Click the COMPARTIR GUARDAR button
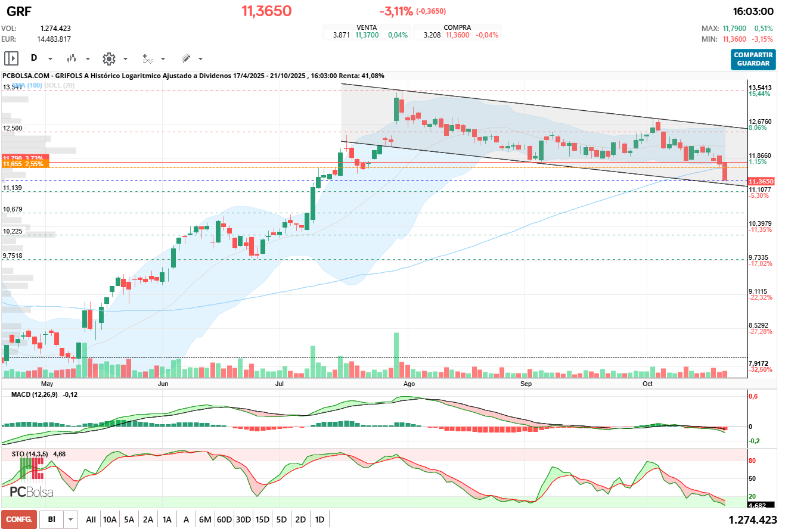 click(x=753, y=59)
